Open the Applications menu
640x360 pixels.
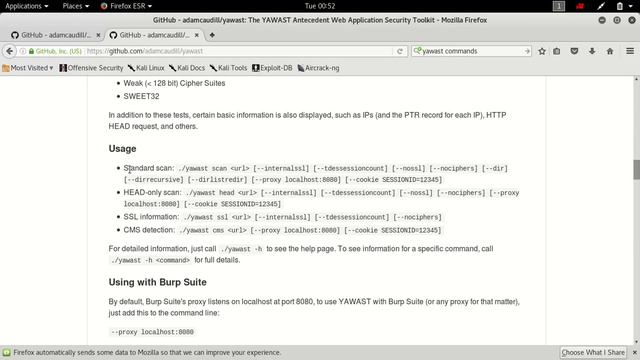pos(27,6)
